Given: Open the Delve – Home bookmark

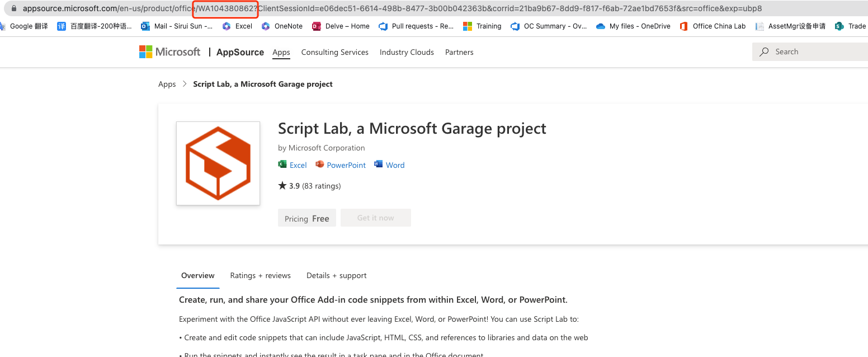Looking at the screenshot, I should pos(341,26).
